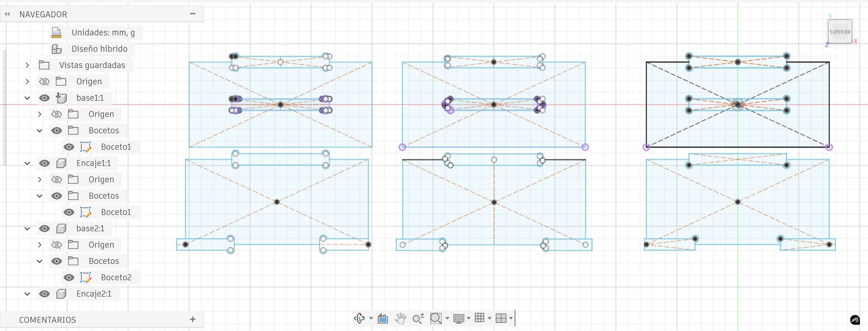Collapse the Bocetos folder under base1:1
The width and height of the screenshot is (868, 331).
pyautogui.click(x=39, y=131)
